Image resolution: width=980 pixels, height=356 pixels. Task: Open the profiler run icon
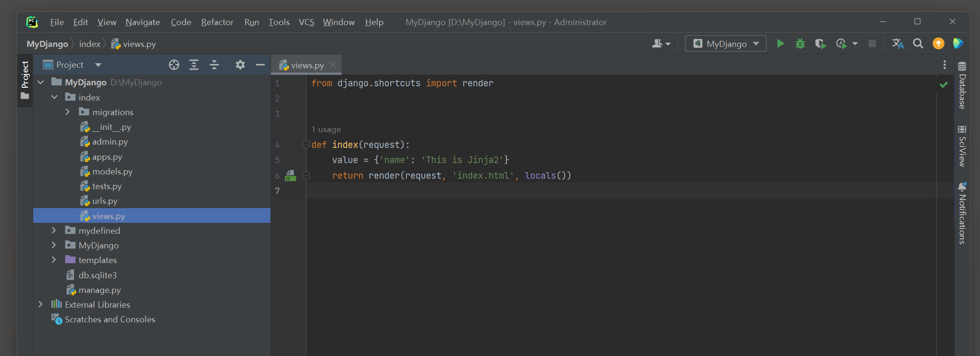(x=841, y=44)
